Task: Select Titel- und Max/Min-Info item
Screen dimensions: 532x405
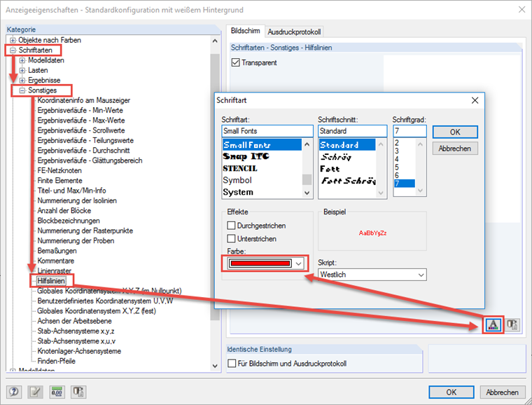Action: click(x=71, y=191)
